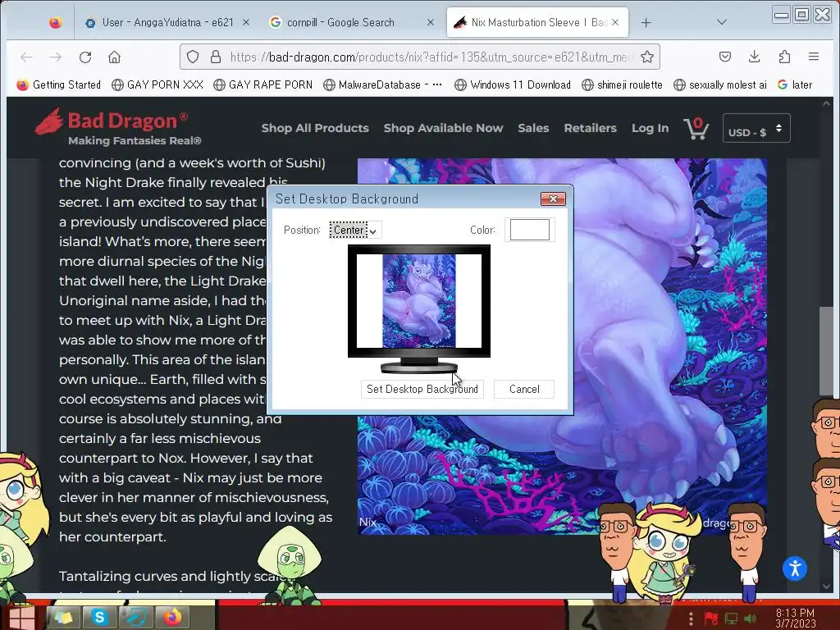Open the shopping cart icon
This screenshot has width=840, height=630.
(696, 129)
